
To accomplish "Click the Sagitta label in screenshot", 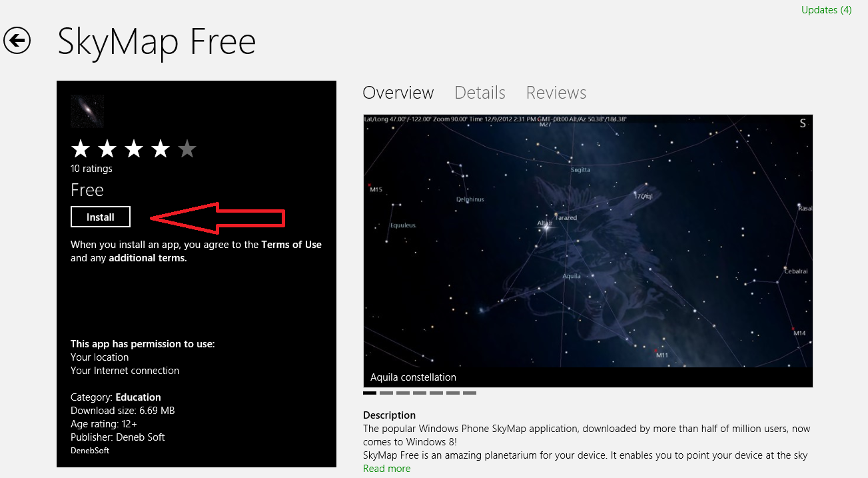I will (581, 170).
